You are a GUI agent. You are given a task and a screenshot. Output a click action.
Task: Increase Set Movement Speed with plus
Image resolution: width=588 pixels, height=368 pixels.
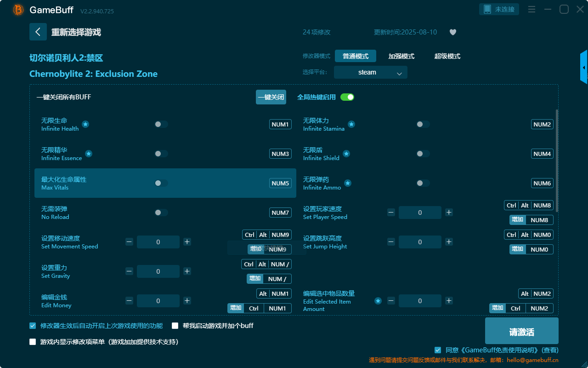(187, 242)
